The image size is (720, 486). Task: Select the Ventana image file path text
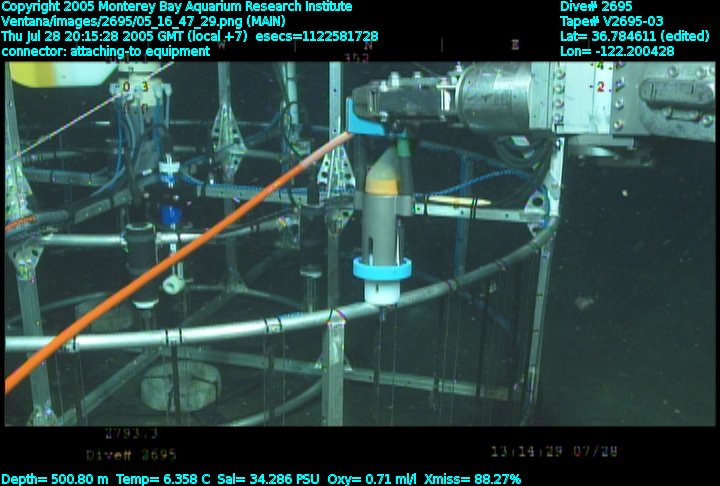point(143,21)
